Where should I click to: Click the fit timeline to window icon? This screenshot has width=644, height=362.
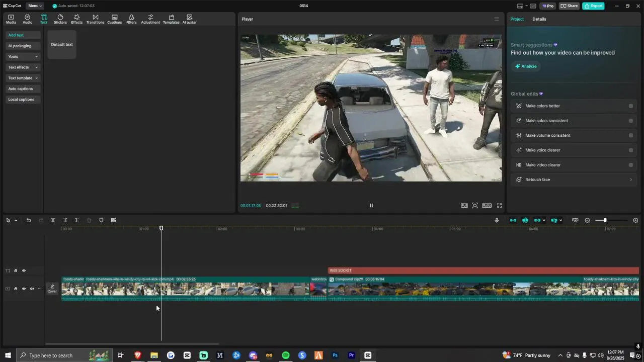tap(575, 220)
